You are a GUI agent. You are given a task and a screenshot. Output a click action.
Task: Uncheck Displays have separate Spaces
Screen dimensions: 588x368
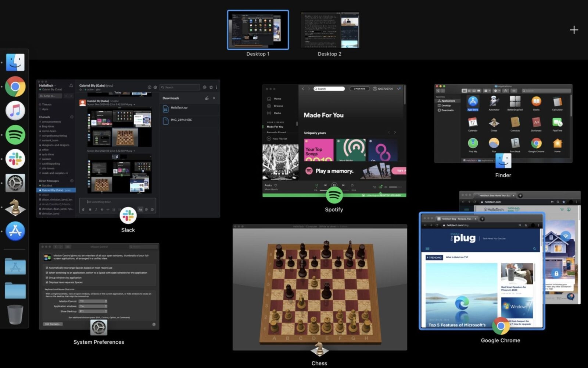click(x=47, y=282)
